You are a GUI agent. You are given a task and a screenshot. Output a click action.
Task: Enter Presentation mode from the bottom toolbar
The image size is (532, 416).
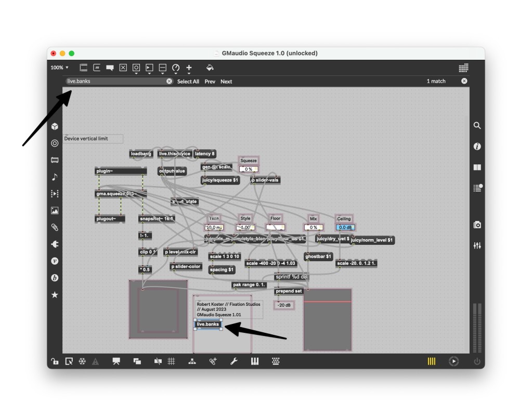[x=116, y=361]
